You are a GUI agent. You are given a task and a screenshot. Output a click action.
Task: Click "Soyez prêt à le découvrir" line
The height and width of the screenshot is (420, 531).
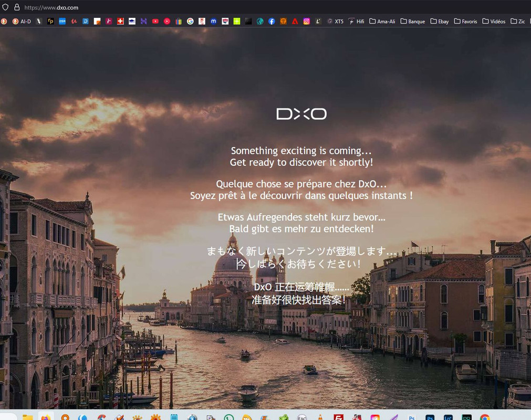(301, 196)
